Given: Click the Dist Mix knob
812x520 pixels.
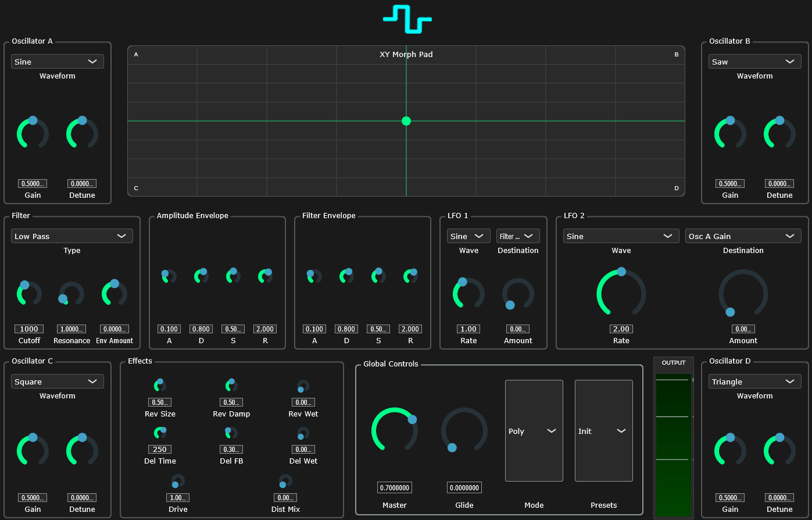Looking at the screenshot, I should [x=285, y=481].
